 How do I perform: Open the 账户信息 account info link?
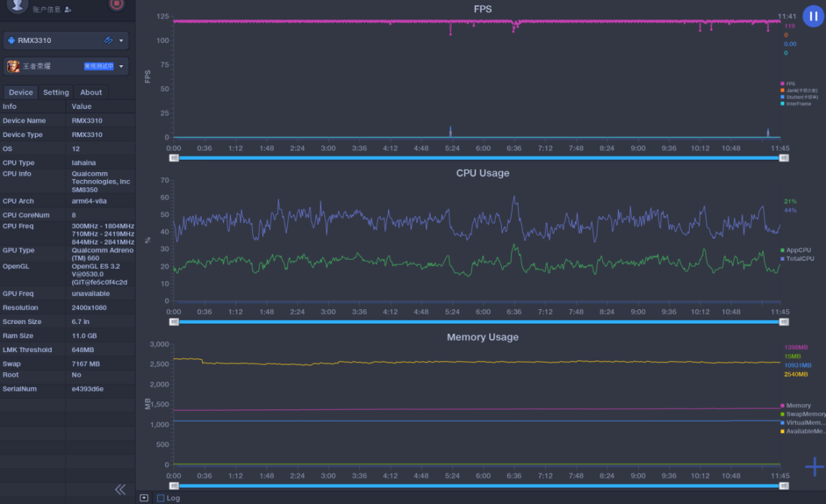tap(52, 9)
